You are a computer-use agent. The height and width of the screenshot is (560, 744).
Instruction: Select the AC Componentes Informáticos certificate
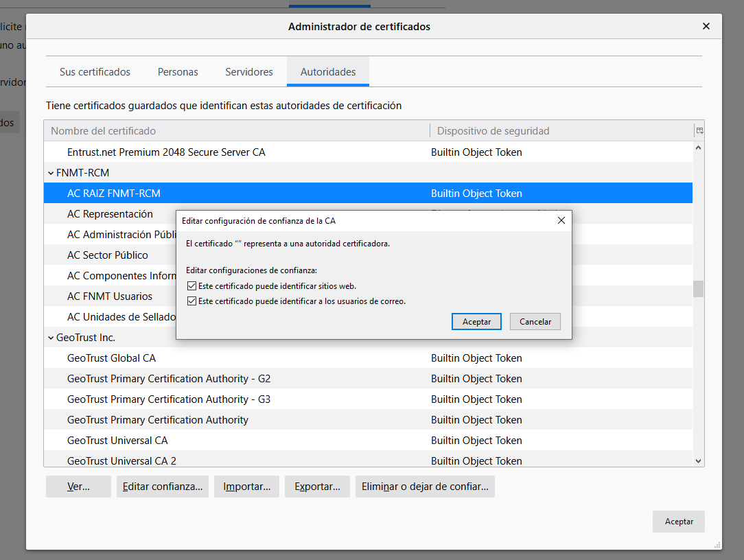click(121, 276)
